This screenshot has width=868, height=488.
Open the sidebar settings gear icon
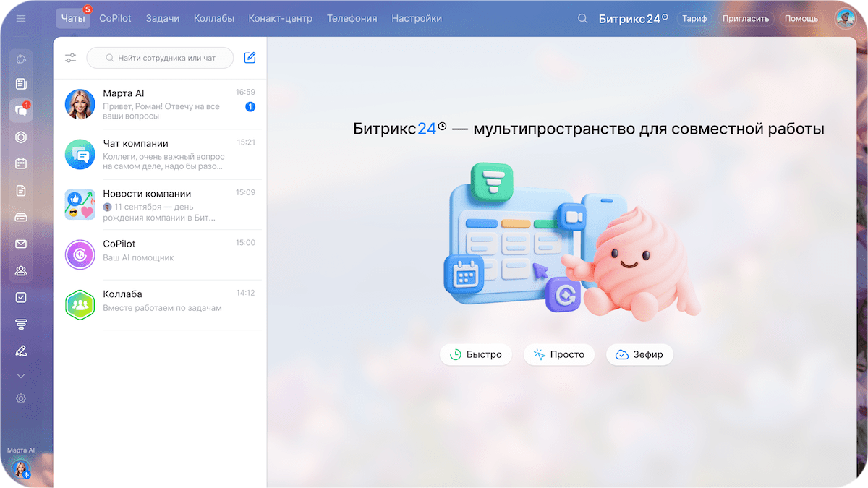(x=21, y=398)
